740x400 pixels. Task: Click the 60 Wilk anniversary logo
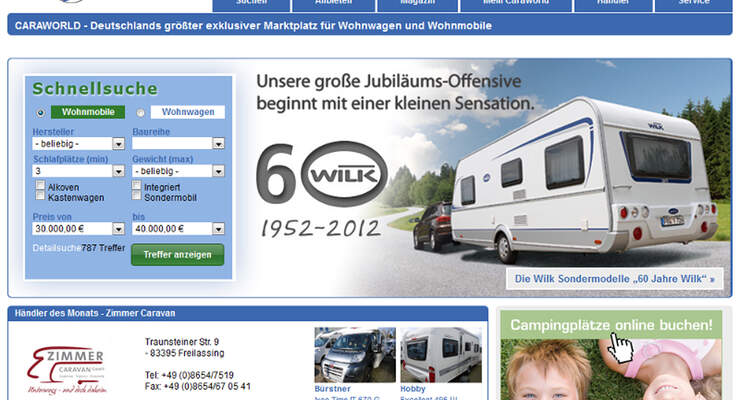coord(322,175)
